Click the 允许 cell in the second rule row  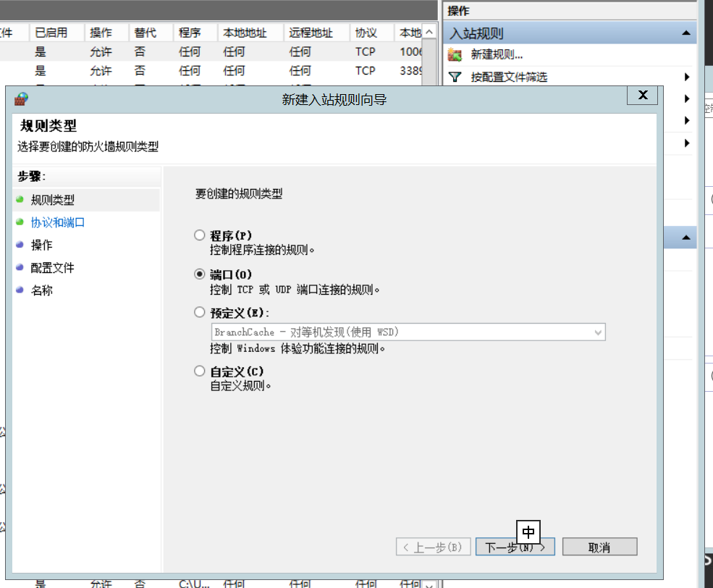[x=101, y=71]
